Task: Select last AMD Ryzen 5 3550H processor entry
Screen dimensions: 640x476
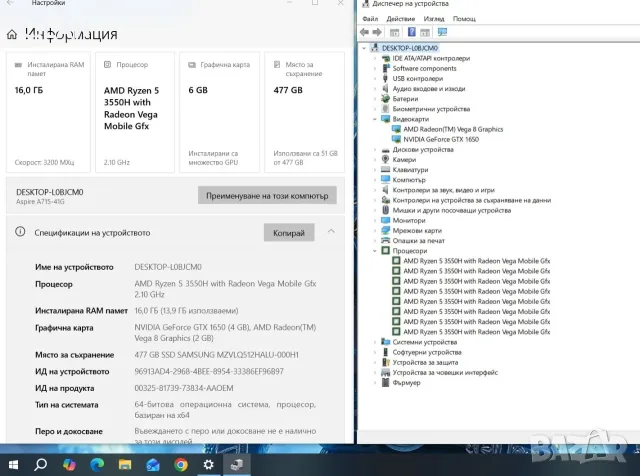Action: 476,332
